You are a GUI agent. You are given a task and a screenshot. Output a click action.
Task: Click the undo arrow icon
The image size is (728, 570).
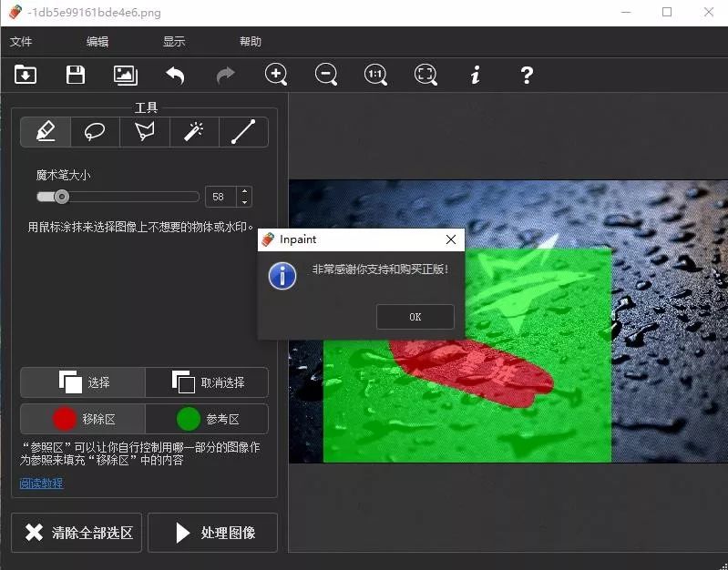(175, 76)
